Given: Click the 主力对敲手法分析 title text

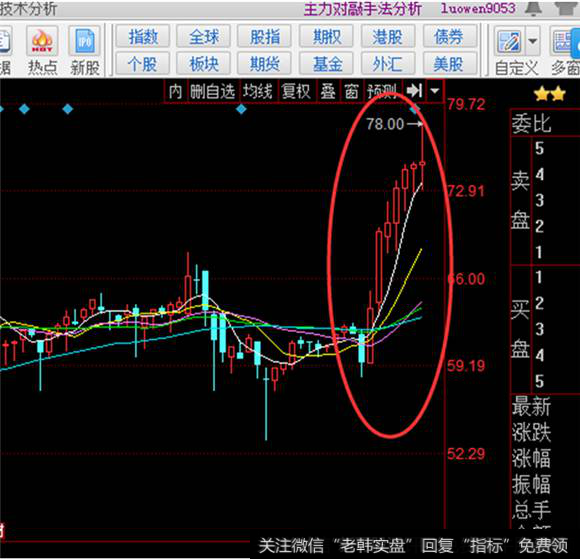Looking at the screenshot, I should (x=362, y=9).
